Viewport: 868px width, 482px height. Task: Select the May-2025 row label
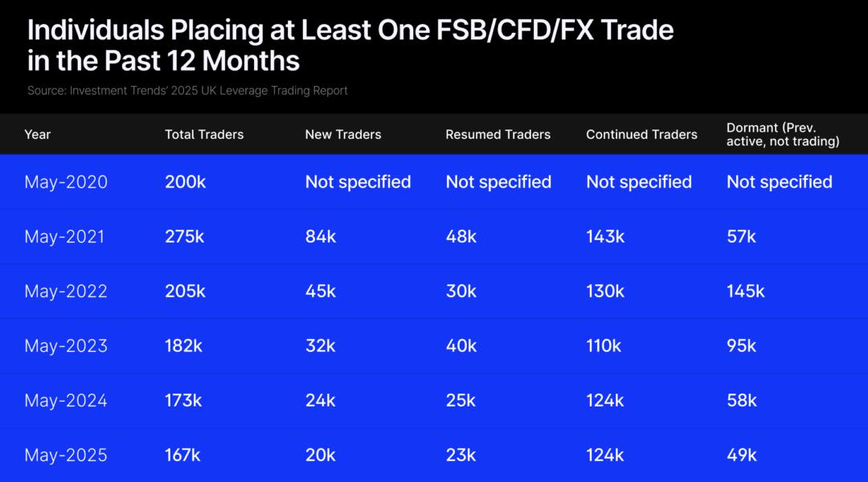[66, 455]
